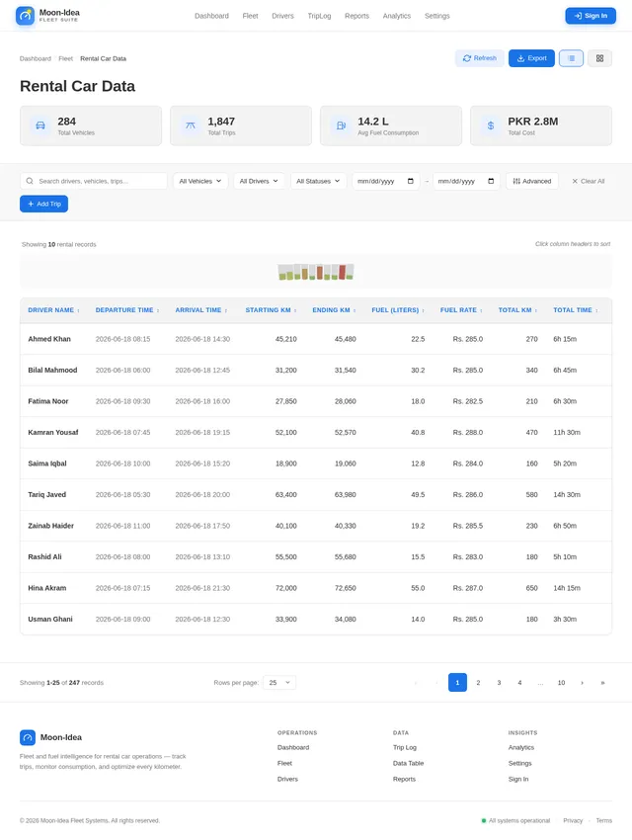Go to page 10

coord(561,683)
